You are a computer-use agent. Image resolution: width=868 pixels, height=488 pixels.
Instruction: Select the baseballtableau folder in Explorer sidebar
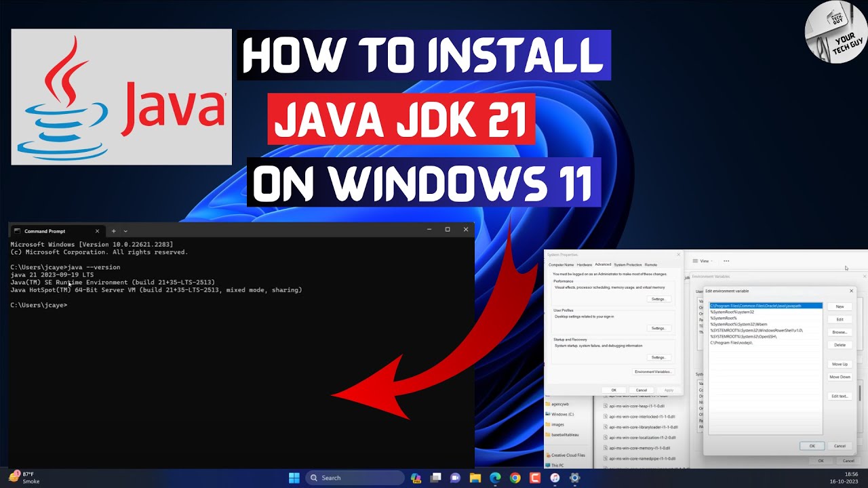pyautogui.click(x=561, y=434)
